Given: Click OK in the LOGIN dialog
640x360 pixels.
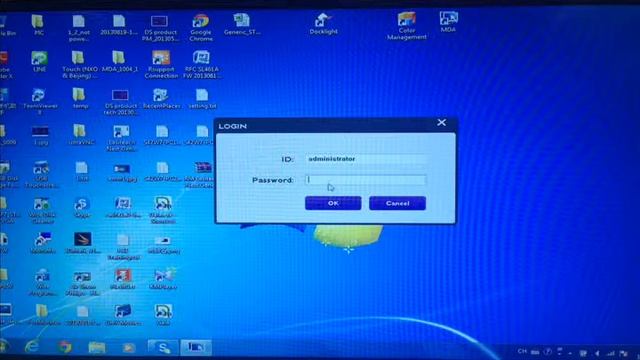Looking at the screenshot, I should 333,203.
